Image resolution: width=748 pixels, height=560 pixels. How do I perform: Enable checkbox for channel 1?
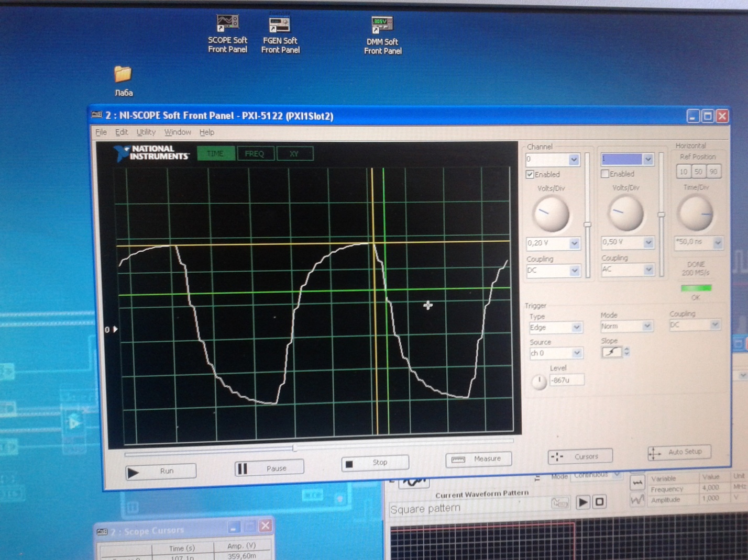(605, 174)
